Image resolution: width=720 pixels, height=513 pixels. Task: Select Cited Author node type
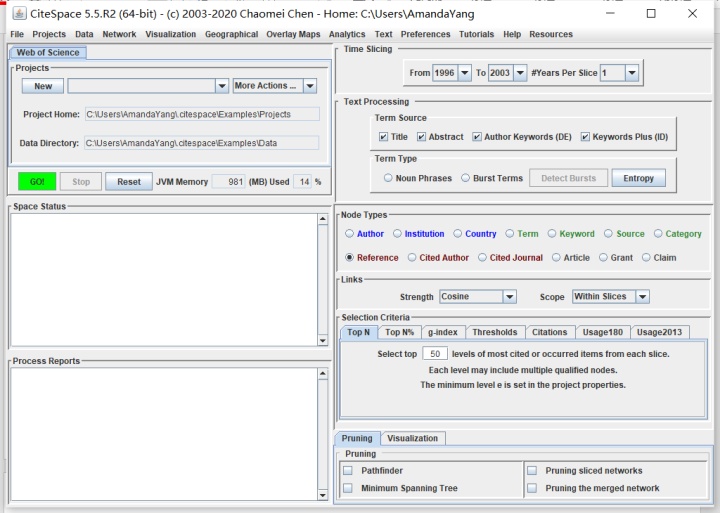[x=412, y=258]
